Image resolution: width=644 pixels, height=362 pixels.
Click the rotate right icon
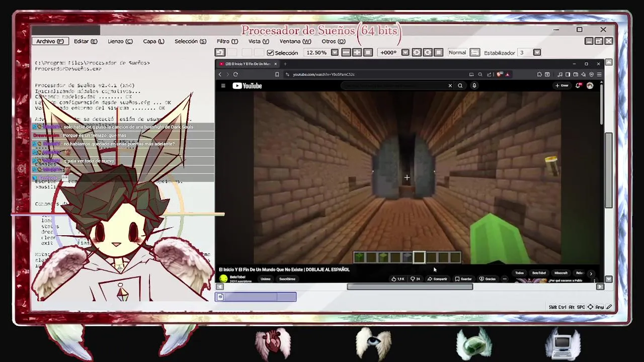point(428,52)
